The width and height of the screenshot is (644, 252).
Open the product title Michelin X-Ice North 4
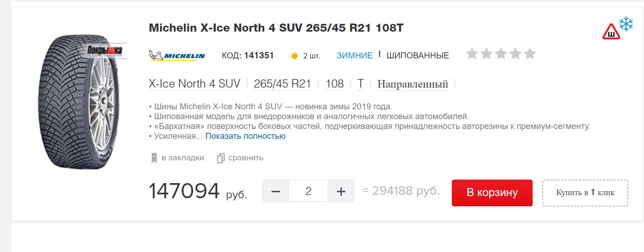point(276,28)
